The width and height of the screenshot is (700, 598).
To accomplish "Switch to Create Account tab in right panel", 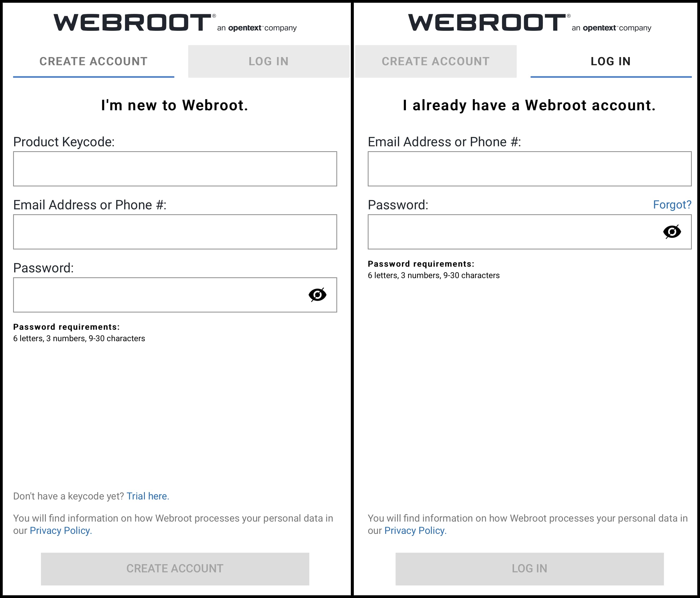I will pyautogui.click(x=435, y=61).
